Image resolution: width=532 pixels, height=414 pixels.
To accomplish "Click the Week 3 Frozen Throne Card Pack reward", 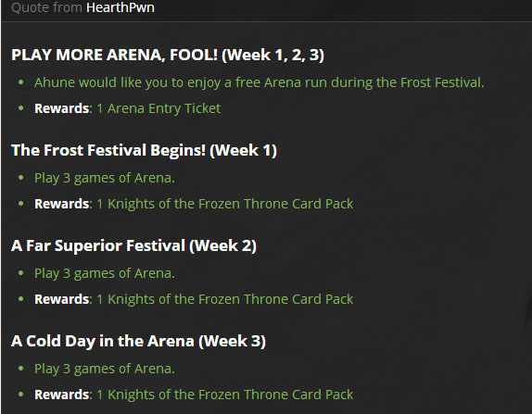I will coord(225,395).
